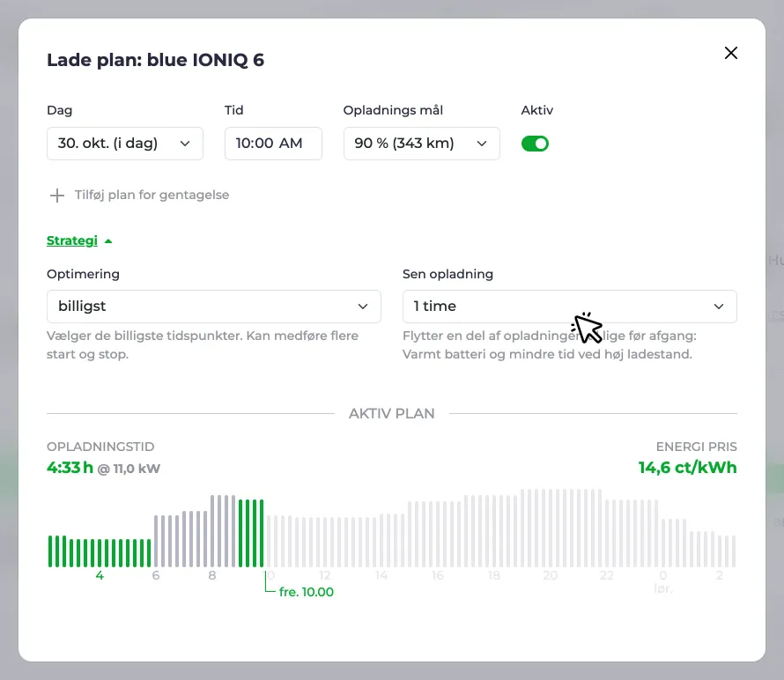
Task: Open the Opladnings mål dropdown
Action: pos(421,144)
